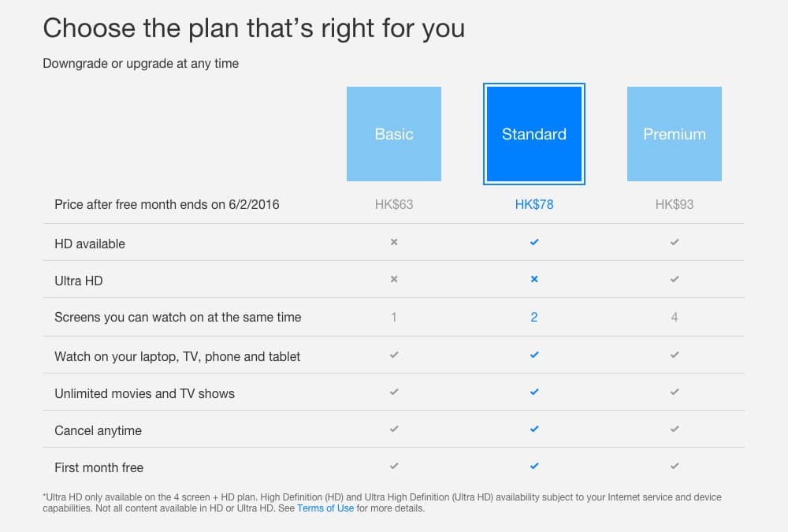The height and width of the screenshot is (532, 788).
Task: Click the HK$93 Premium price
Action: 675,204
